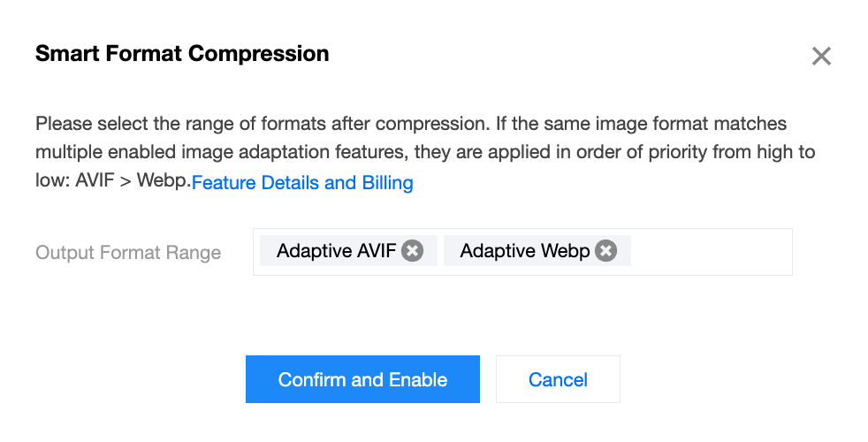Open Feature Details and Billing link

pos(302,183)
